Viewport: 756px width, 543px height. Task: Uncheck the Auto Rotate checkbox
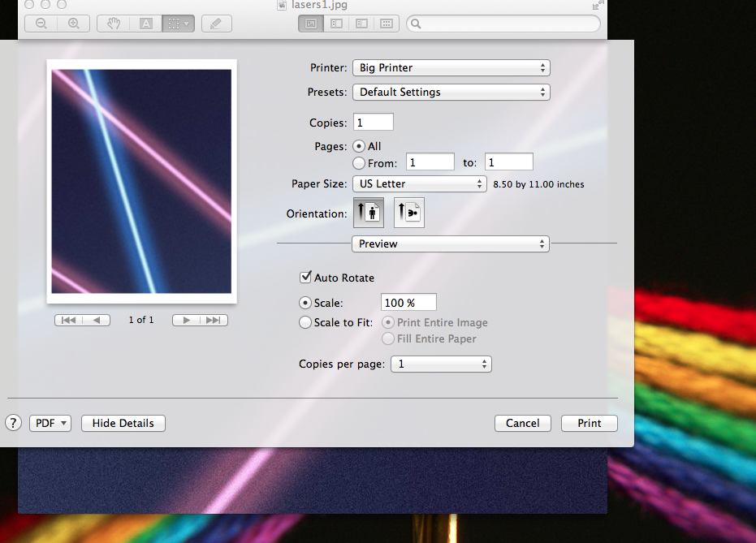[305, 277]
